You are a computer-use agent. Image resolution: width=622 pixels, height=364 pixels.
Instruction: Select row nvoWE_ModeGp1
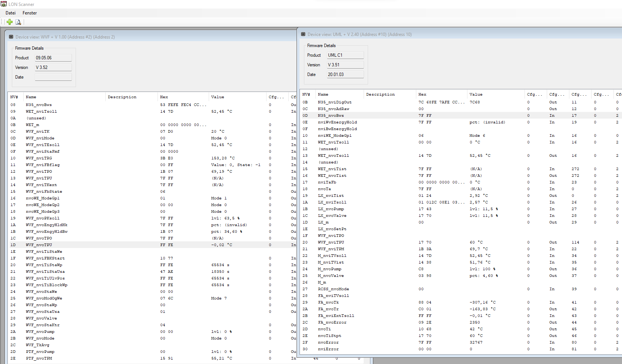pos(153,198)
